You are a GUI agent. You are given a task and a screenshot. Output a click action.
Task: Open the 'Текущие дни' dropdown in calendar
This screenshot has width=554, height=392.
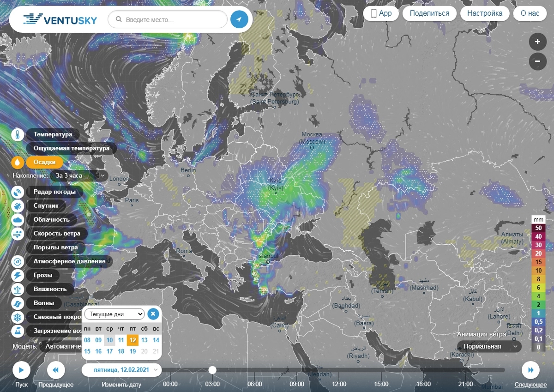114,314
